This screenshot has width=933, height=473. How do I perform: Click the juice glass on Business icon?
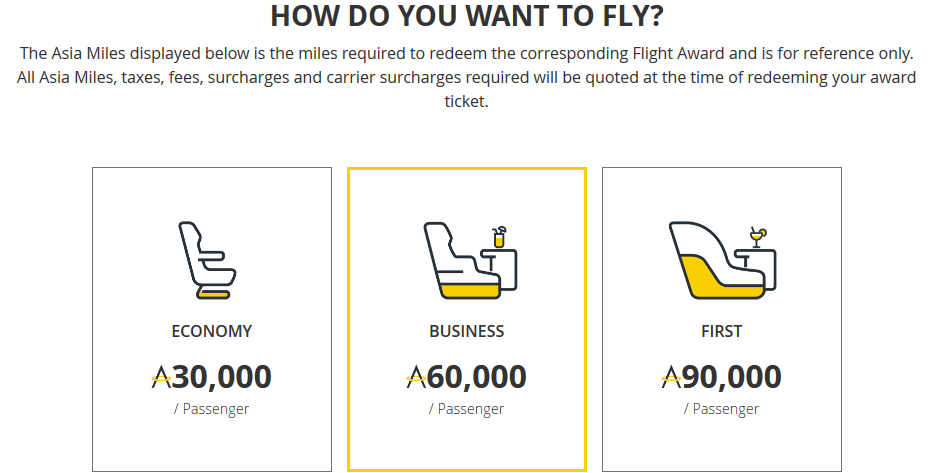pyautogui.click(x=499, y=237)
